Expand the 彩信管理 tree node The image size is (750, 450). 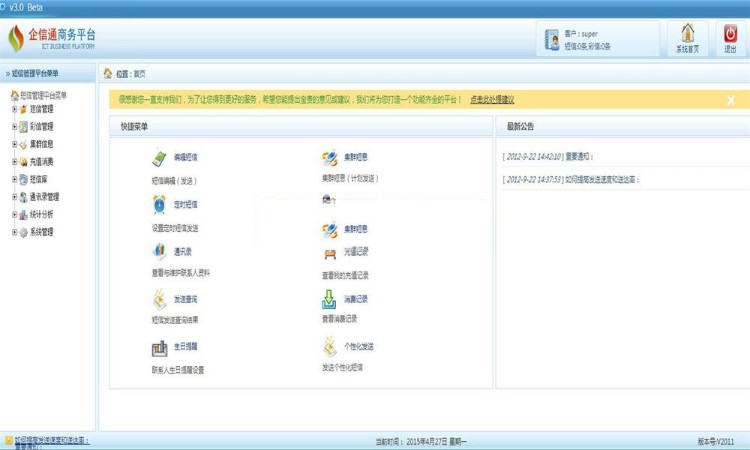point(14,127)
